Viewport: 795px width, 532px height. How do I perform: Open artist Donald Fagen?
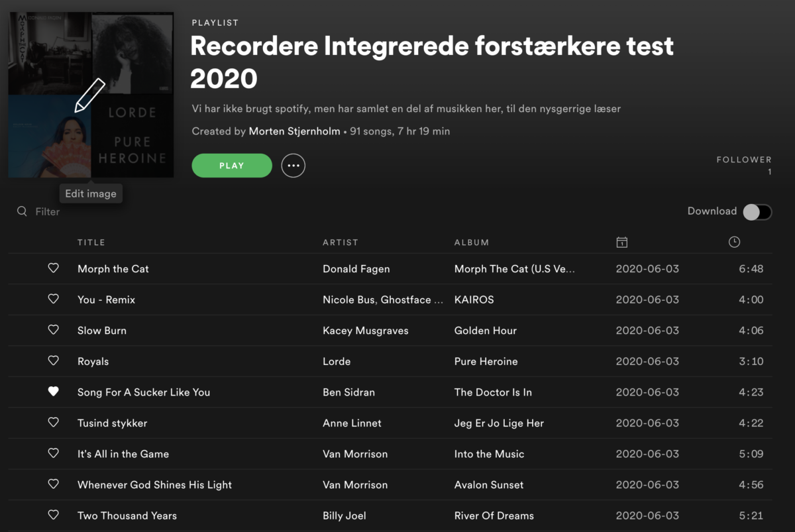(x=356, y=269)
